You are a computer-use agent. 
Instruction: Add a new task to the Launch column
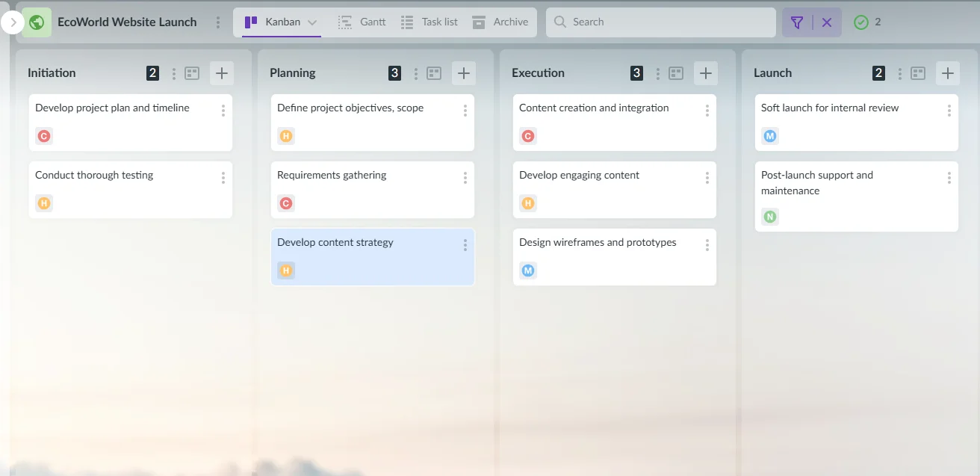point(948,73)
